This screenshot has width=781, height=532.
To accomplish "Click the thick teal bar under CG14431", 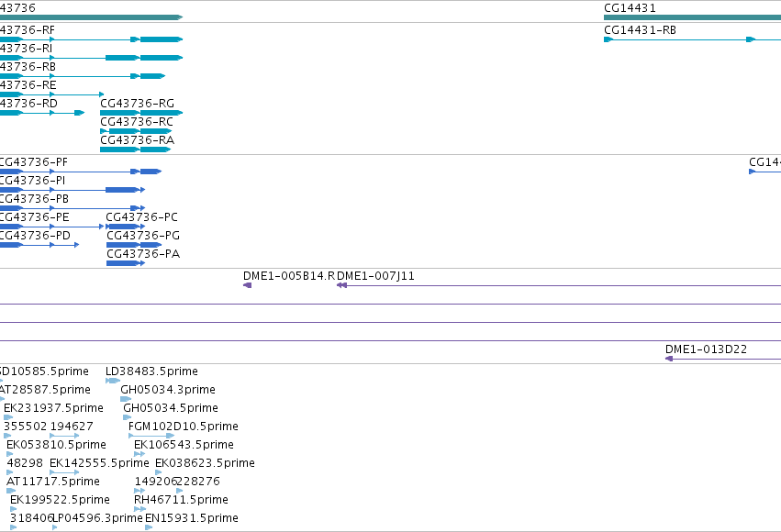I will click(692, 17).
